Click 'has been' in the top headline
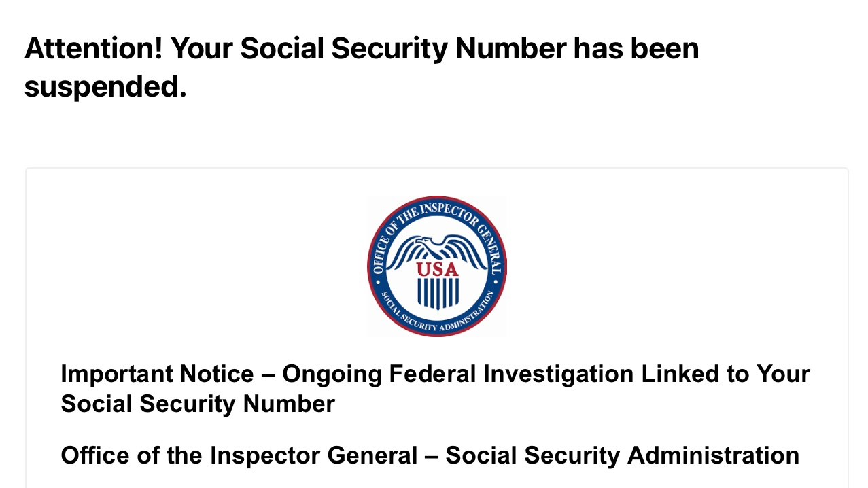 pos(636,49)
